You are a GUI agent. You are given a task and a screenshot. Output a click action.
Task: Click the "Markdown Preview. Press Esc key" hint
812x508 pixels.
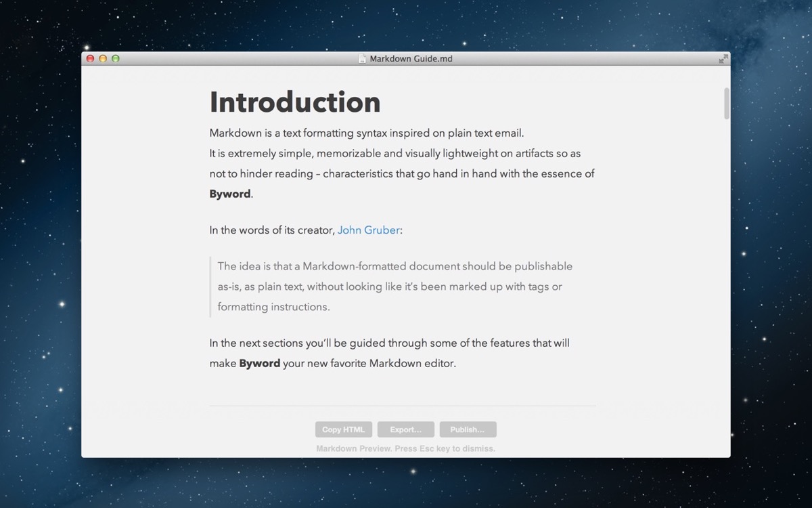point(406,448)
